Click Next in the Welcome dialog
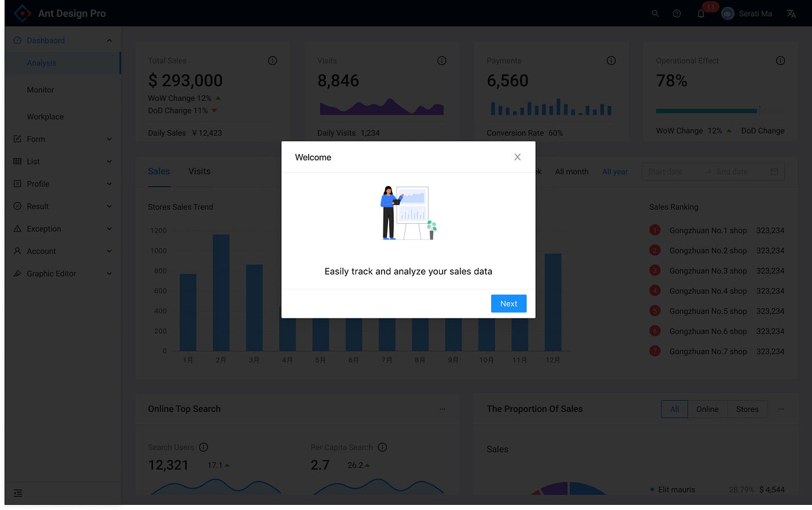 [x=509, y=303]
